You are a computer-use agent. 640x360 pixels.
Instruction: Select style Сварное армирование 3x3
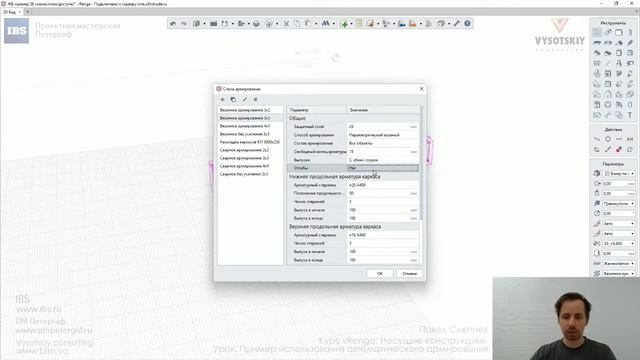(250, 158)
